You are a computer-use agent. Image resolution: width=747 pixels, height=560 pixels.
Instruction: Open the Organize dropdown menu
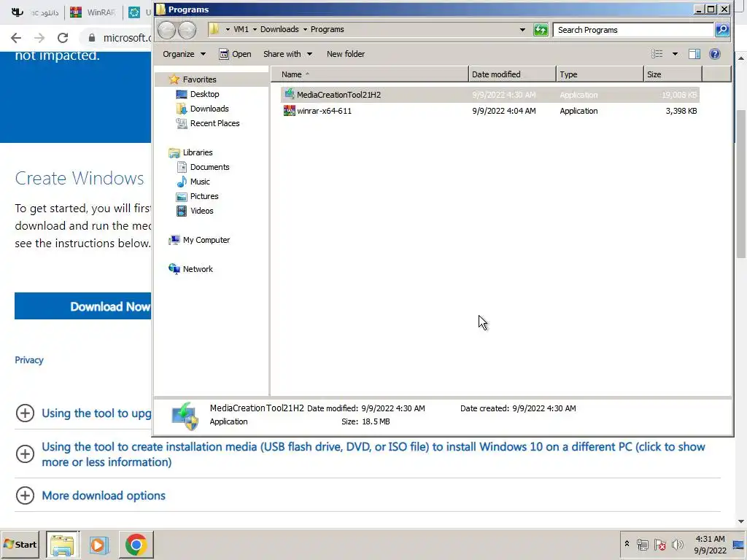click(x=185, y=54)
